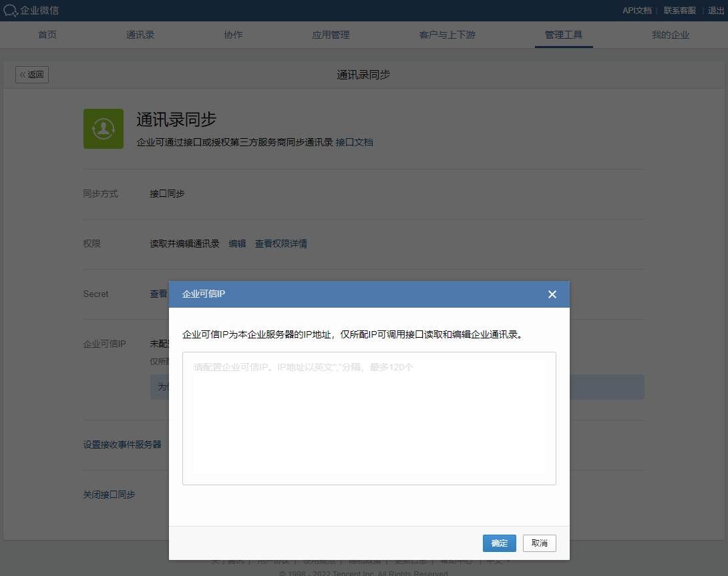This screenshot has height=576, width=728.
Task: Click the 关闭接口同步 option
Action: (109, 495)
